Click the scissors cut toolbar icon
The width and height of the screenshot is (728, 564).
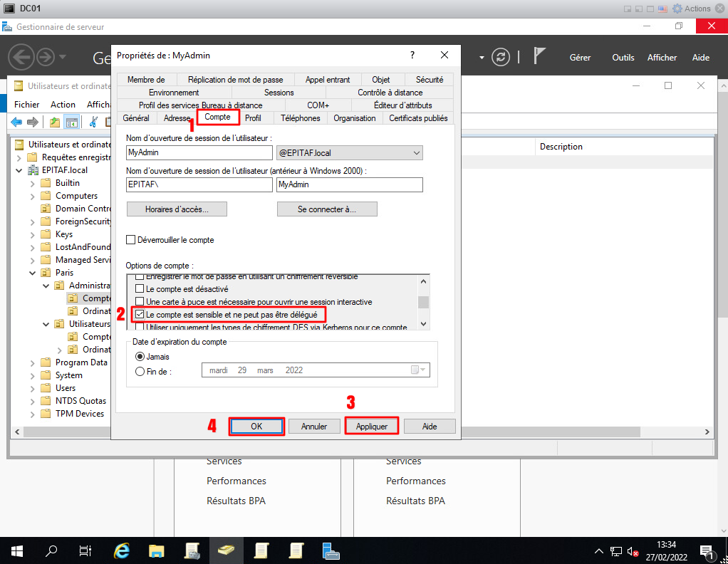(93, 122)
